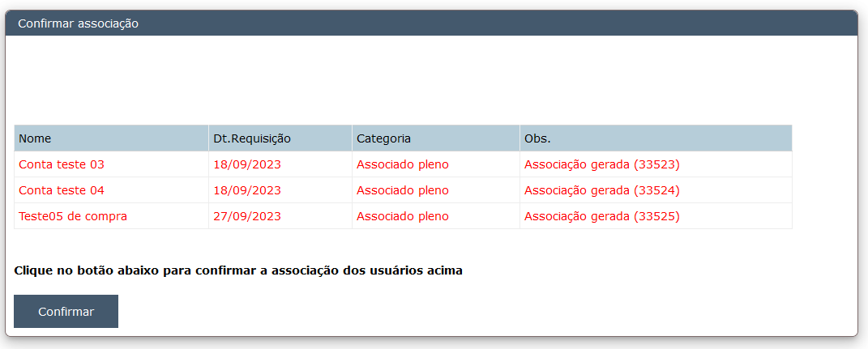Click 'Associação gerada (33524)' observation
868x349 pixels.
pyautogui.click(x=601, y=190)
